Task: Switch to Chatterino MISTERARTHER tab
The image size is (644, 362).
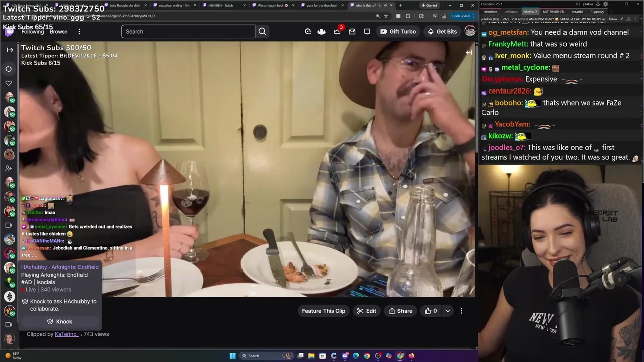Action: click(x=553, y=11)
